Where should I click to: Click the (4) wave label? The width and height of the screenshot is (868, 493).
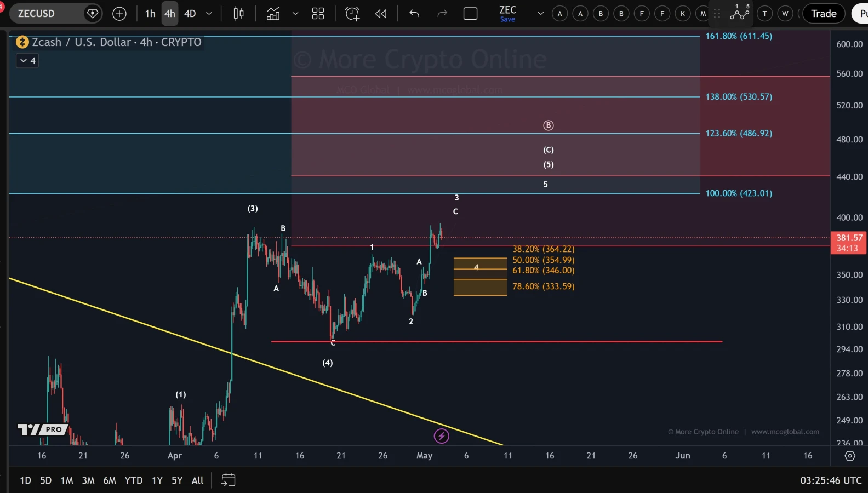pos(327,363)
